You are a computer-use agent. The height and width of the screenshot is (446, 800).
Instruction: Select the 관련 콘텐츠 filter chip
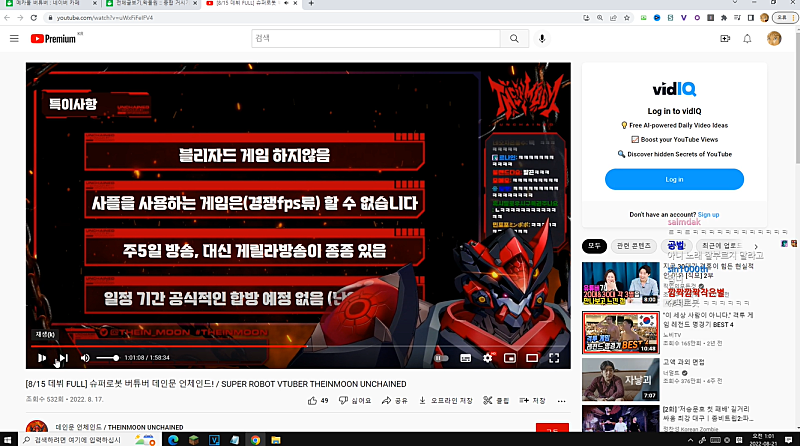pyautogui.click(x=634, y=246)
